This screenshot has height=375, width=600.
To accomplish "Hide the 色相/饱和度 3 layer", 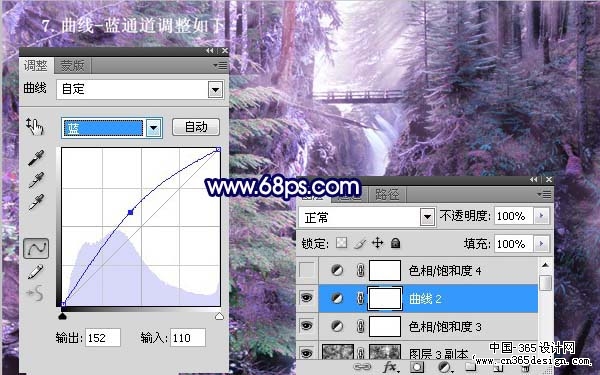I will point(307,326).
